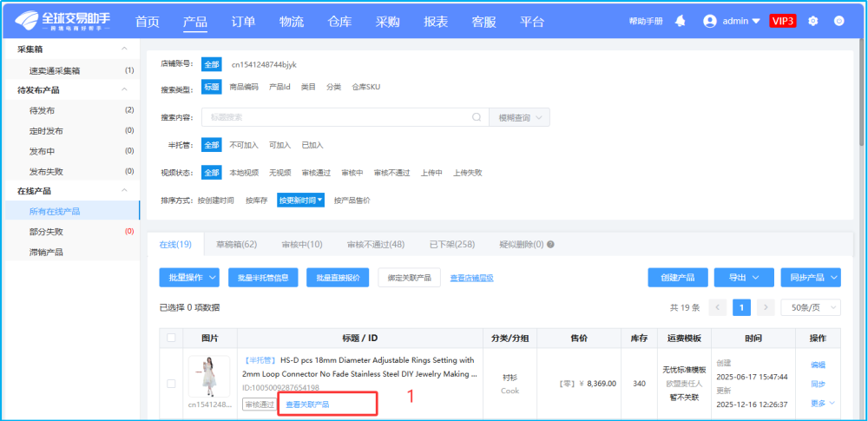Go to previous page arrow

pos(718,307)
